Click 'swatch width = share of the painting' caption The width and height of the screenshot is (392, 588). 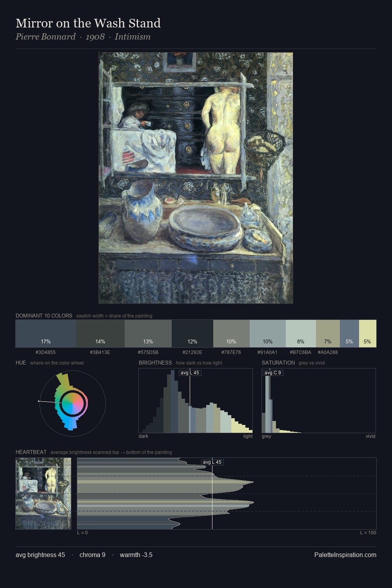[114, 316]
